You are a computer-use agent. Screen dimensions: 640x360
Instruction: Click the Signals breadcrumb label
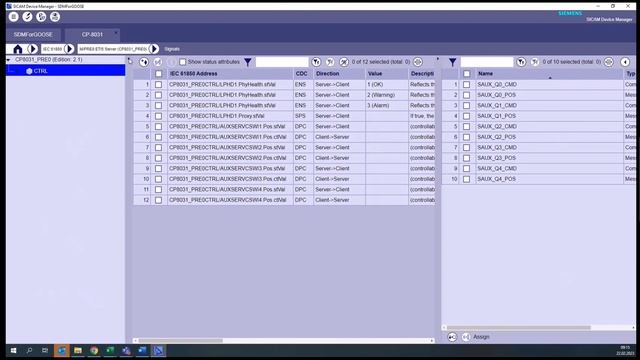[172, 49]
